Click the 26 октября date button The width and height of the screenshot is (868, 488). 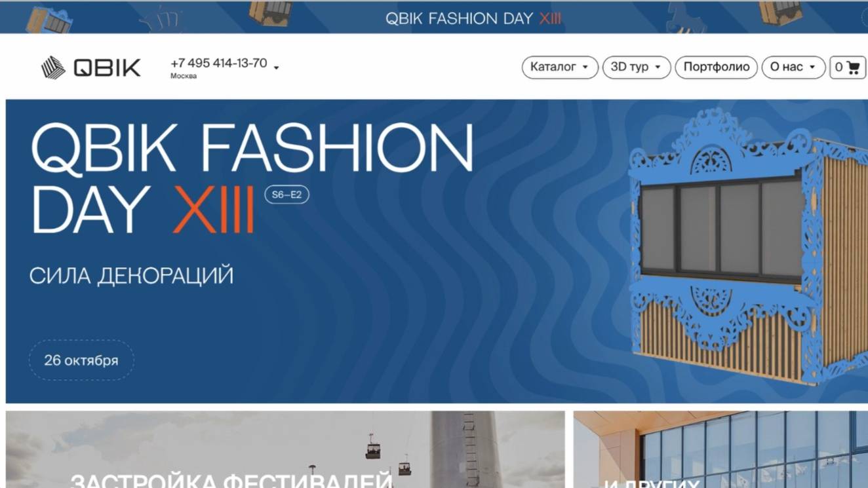click(x=81, y=360)
